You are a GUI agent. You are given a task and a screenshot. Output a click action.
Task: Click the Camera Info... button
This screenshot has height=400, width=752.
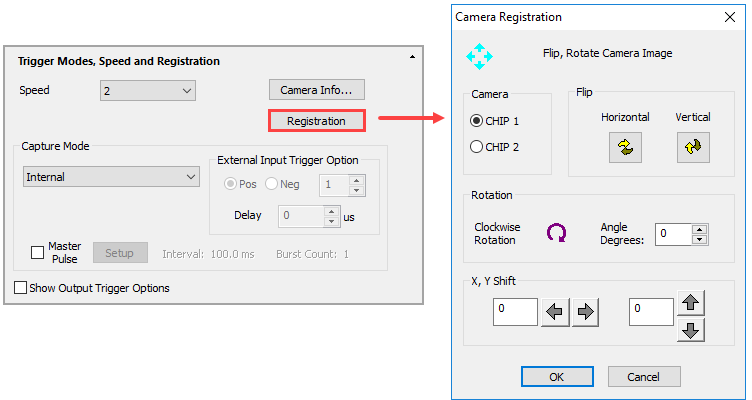point(316,90)
